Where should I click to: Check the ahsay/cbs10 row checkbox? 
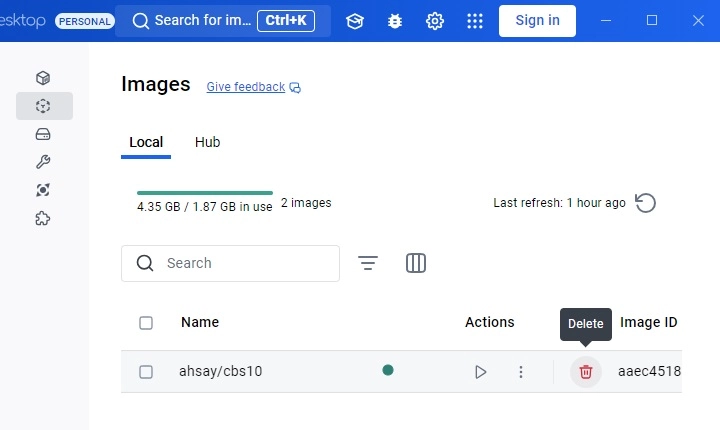tap(146, 372)
